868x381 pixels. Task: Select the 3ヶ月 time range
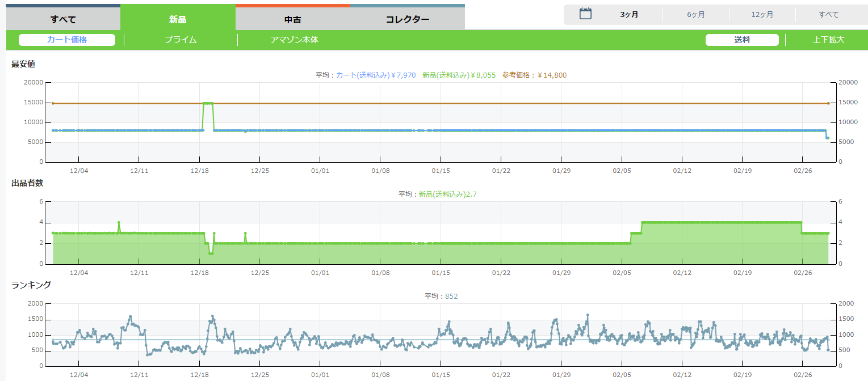629,15
